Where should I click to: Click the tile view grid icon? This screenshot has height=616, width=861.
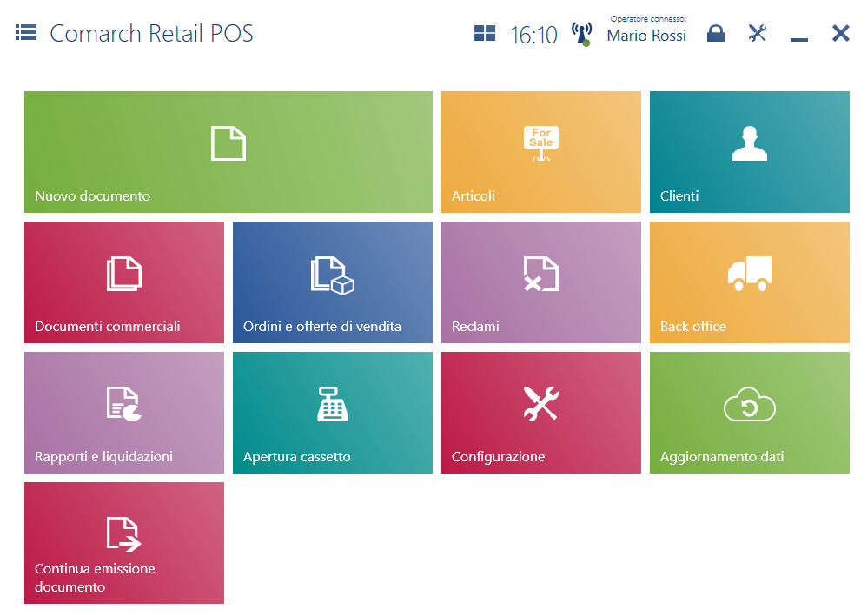tap(484, 34)
